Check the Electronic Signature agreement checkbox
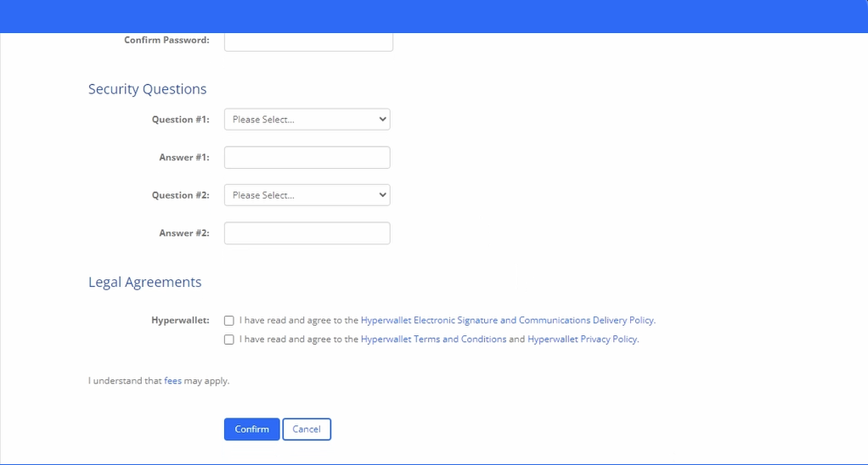The height and width of the screenshot is (465, 868). (229, 321)
